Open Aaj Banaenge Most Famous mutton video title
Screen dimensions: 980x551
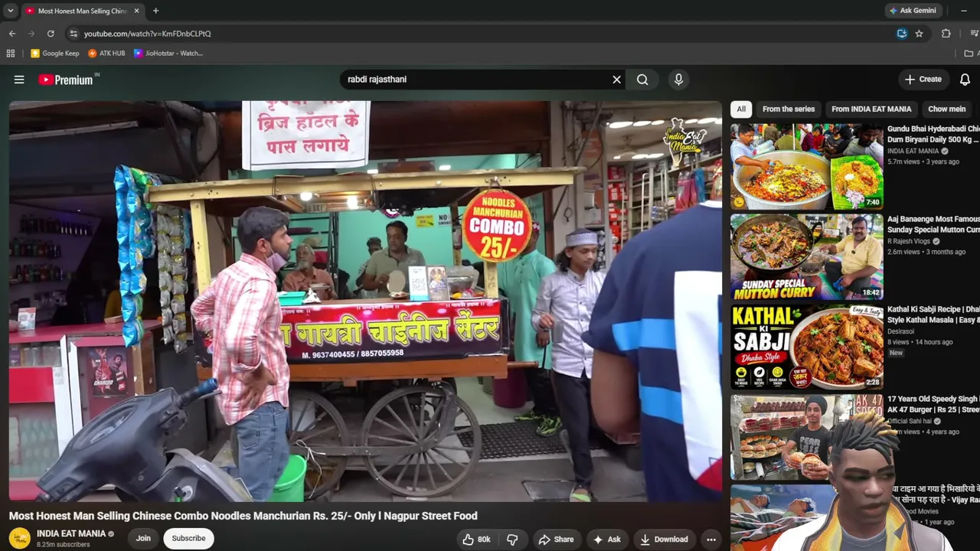933,224
